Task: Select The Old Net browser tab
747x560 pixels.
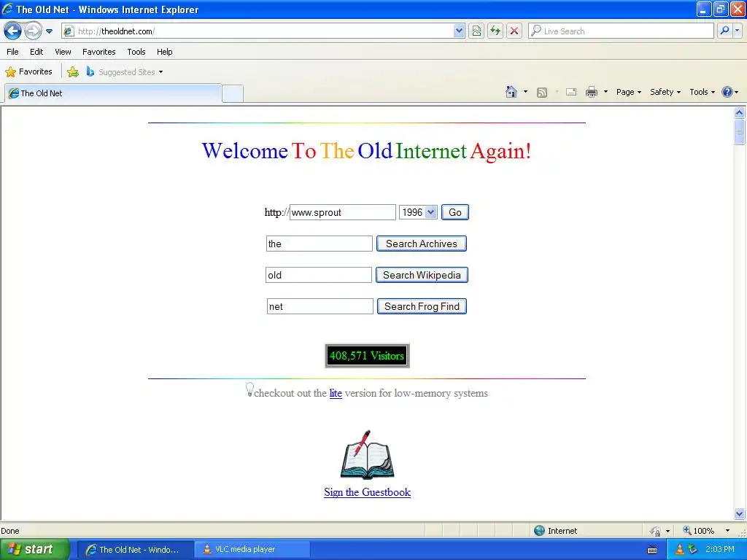Action: click(x=113, y=93)
